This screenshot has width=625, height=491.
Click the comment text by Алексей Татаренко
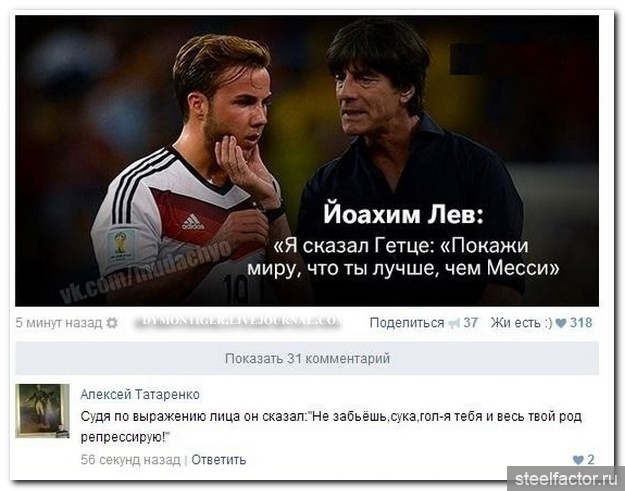pyautogui.click(x=331, y=427)
